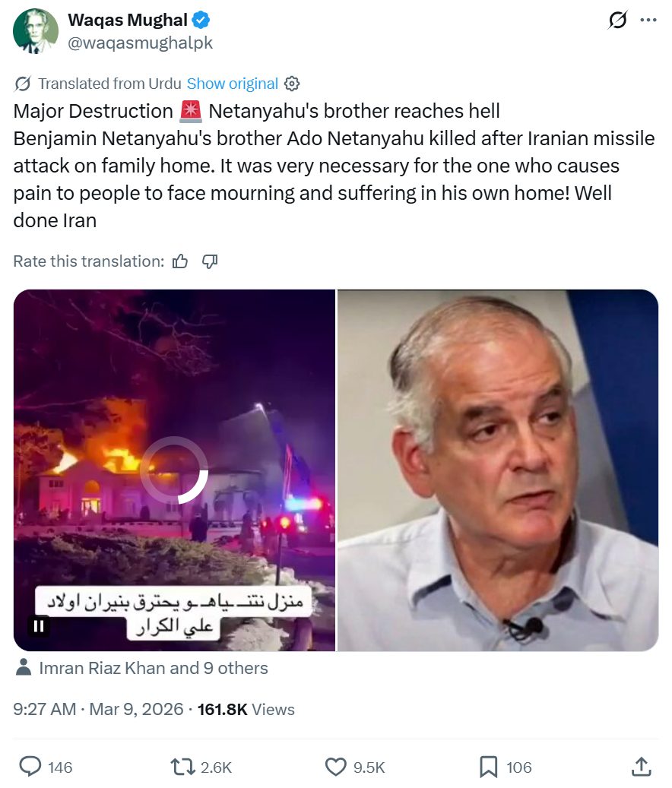Image resolution: width=672 pixels, height=788 pixels.
Task: Open translation settings gear icon
Action: pyautogui.click(x=292, y=84)
